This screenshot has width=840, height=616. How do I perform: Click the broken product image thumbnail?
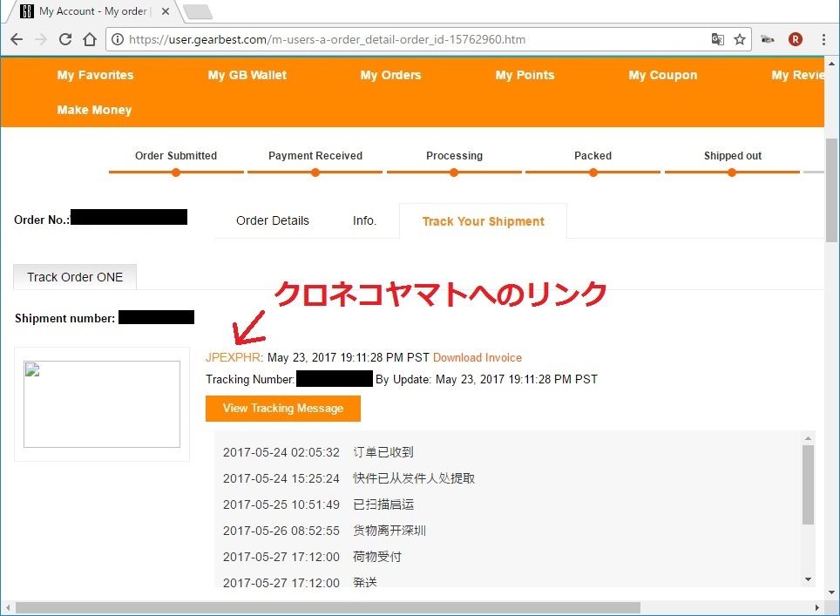coord(102,404)
